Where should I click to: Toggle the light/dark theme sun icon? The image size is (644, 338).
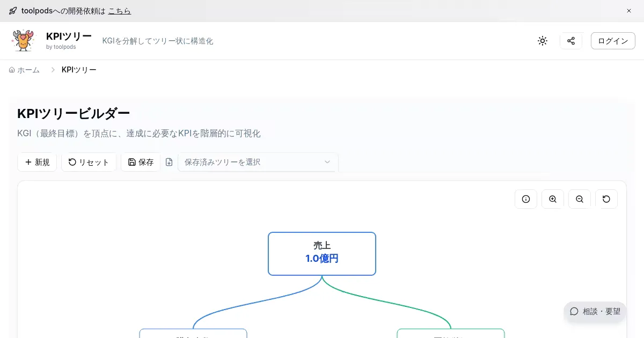tap(543, 41)
